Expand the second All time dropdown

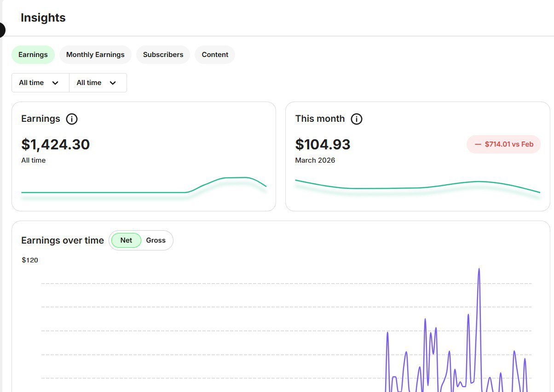pyautogui.click(x=98, y=83)
